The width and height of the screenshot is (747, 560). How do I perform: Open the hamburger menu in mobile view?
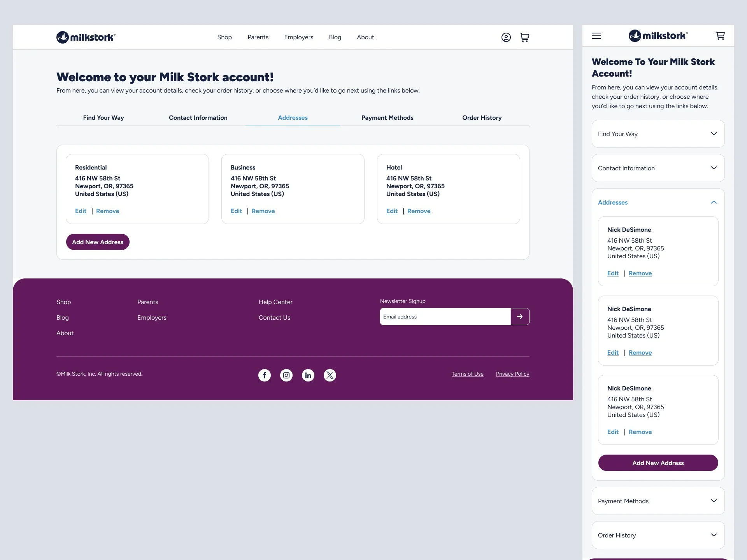596,36
